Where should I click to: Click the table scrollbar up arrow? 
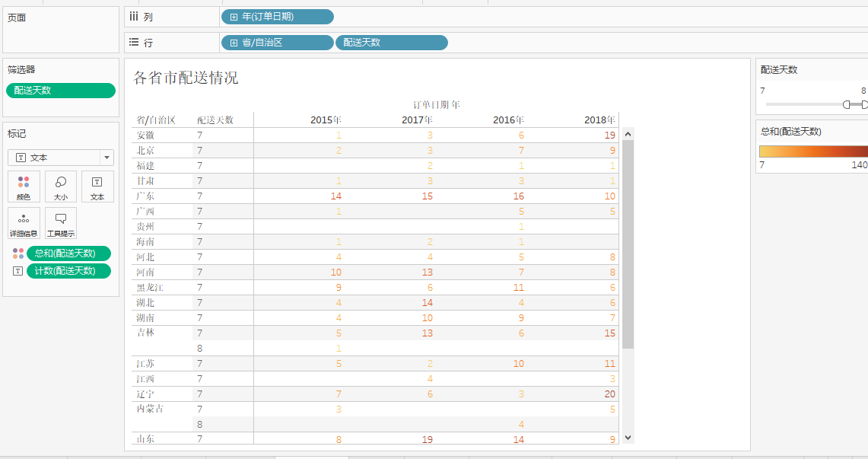tap(628, 134)
